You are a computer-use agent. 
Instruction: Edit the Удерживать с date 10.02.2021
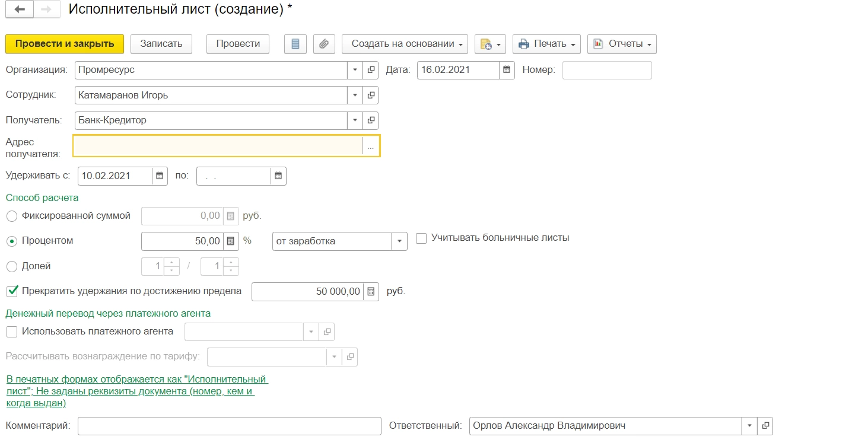point(115,176)
